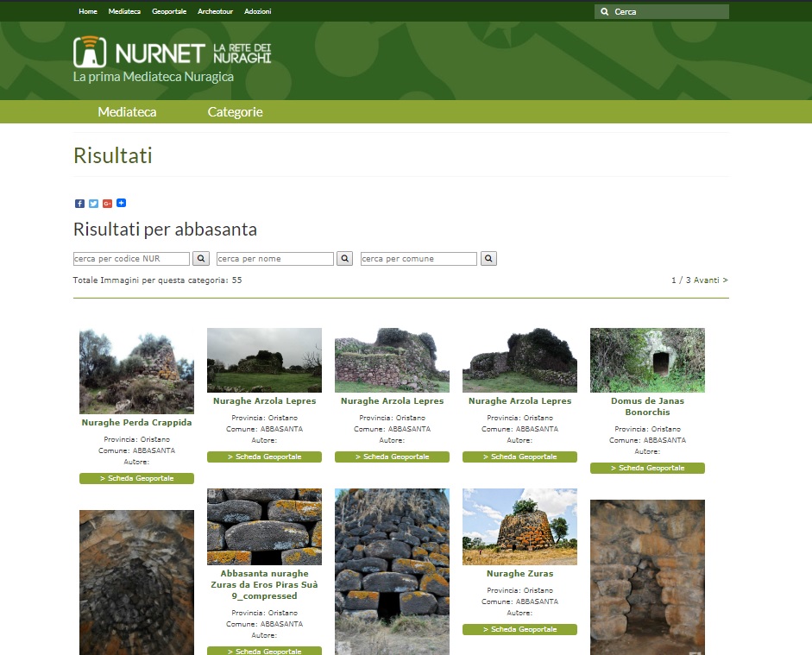Click 'La prima Mediateca Nuragica' tagline
This screenshot has width=812, height=655.
(x=154, y=77)
